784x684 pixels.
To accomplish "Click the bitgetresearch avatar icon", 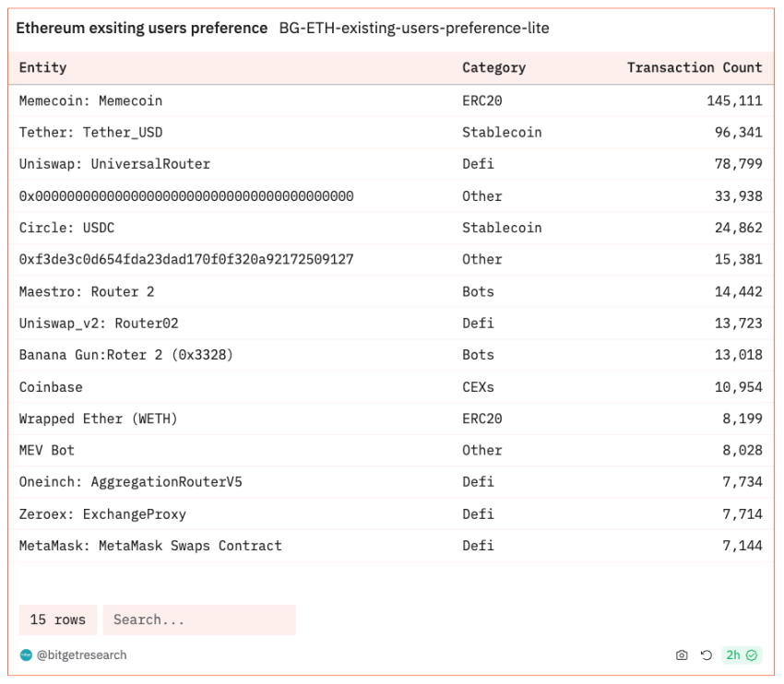I will click(26, 655).
